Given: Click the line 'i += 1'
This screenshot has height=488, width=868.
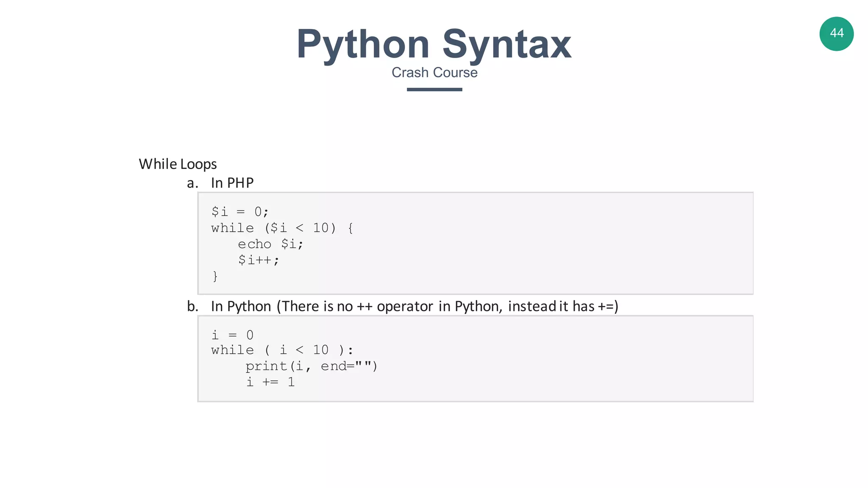Looking at the screenshot, I should point(270,382).
